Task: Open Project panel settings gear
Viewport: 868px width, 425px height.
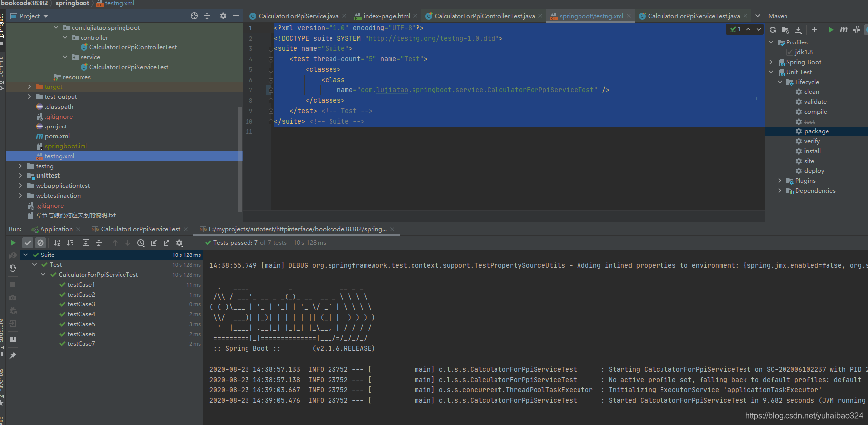Action: coord(223,16)
